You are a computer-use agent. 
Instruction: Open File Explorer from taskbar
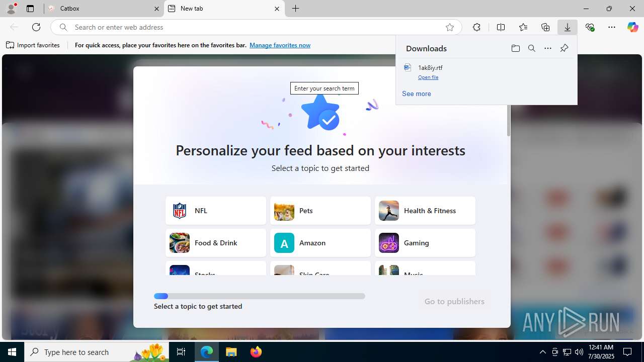[x=231, y=352]
